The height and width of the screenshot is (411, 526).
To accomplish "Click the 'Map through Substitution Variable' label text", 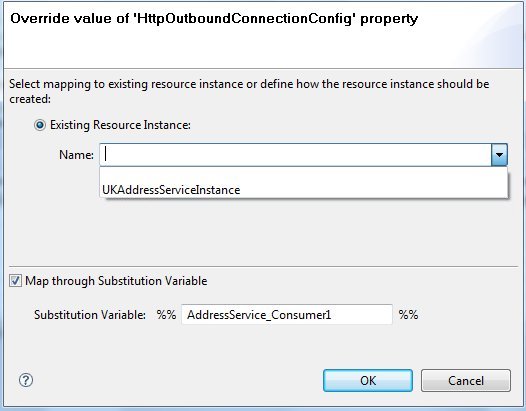I will [x=116, y=281].
